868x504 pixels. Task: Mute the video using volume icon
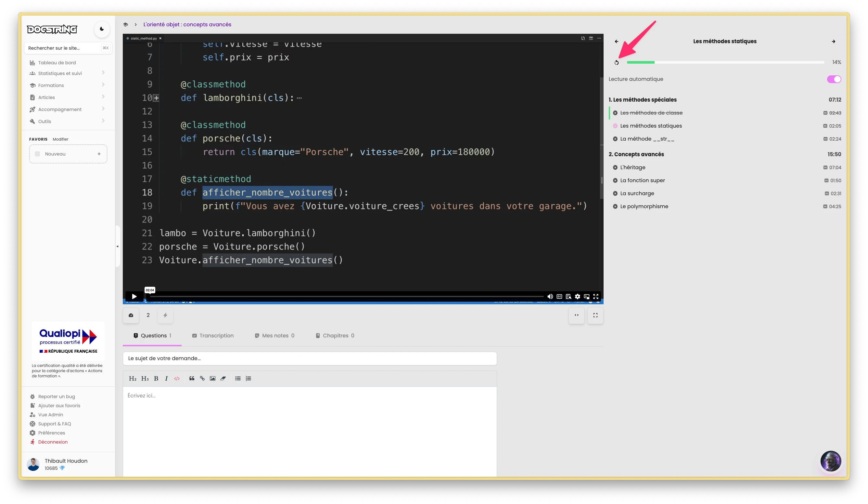tap(550, 296)
